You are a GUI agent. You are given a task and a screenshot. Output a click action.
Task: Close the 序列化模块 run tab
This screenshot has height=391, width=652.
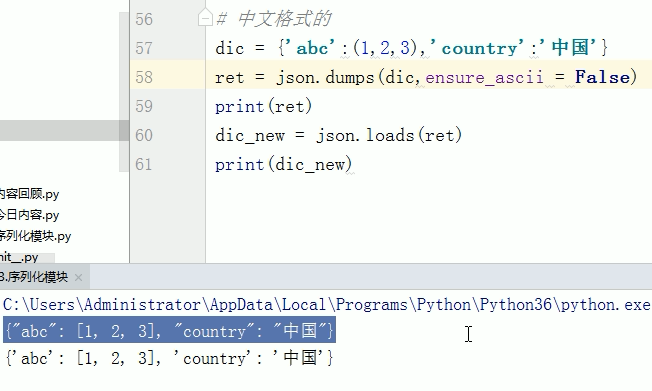coord(78,277)
